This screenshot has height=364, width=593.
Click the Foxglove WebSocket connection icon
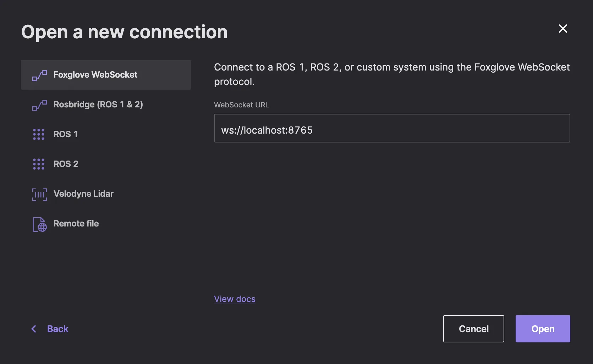[x=39, y=75]
